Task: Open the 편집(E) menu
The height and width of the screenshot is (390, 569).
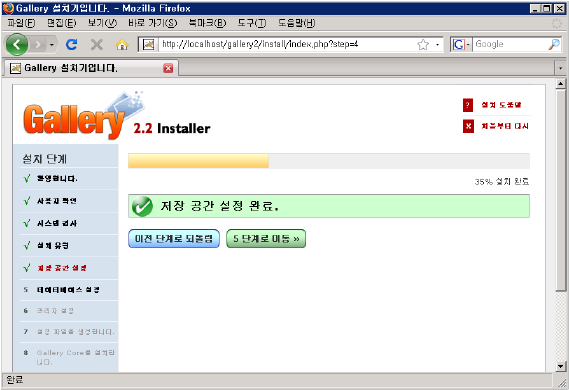Action: click(x=61, y=23)
